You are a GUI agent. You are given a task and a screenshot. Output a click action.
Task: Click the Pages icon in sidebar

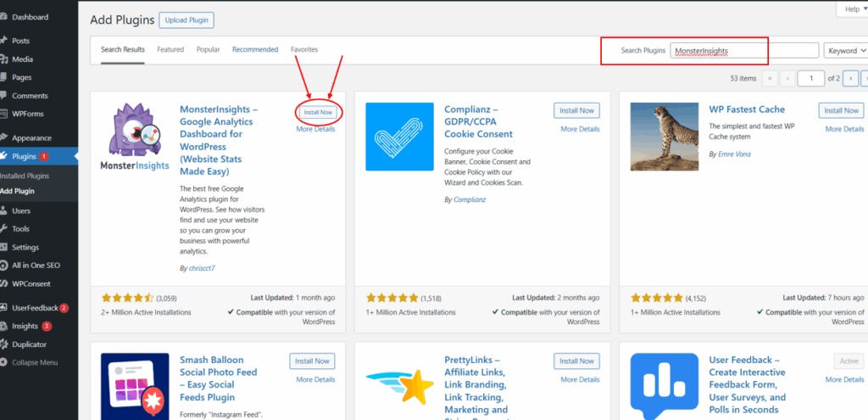tap(3, 77)
